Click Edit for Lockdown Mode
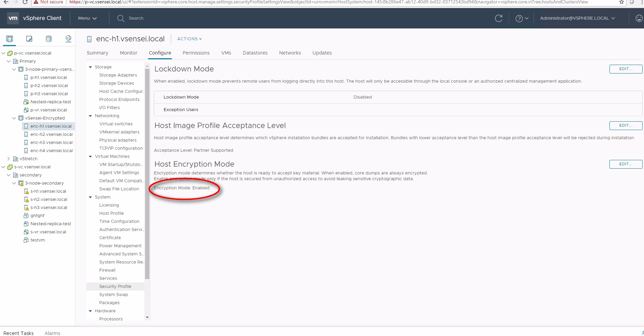The height and width of the screenshot is (336, 644). (625, 69)
